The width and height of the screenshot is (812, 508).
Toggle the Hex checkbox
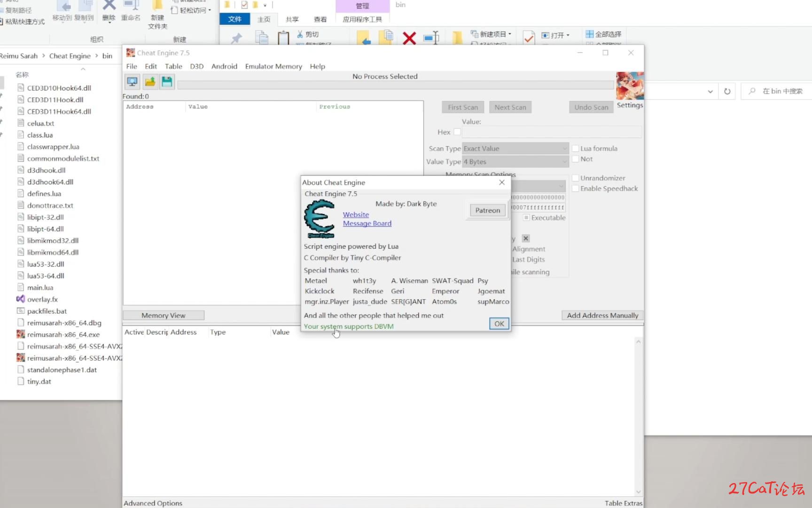[457, 132]
